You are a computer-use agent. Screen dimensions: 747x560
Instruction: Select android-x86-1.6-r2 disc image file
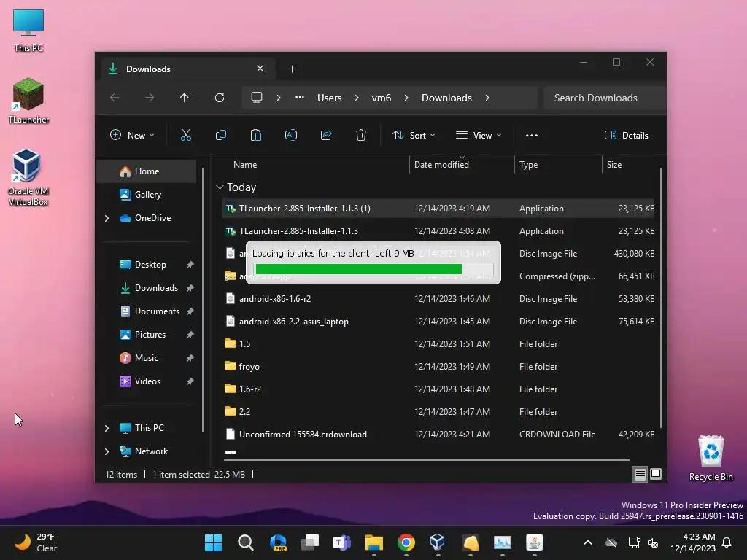[438, 299]
